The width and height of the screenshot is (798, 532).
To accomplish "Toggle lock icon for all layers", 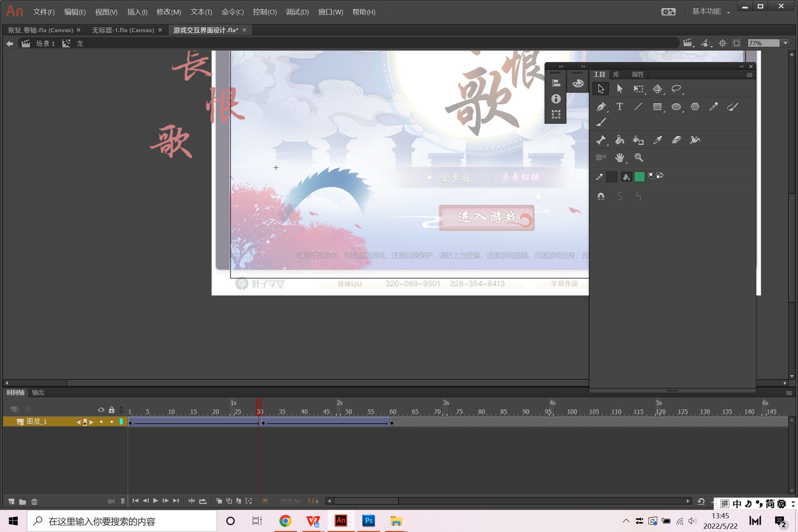I will coord(112,410).
